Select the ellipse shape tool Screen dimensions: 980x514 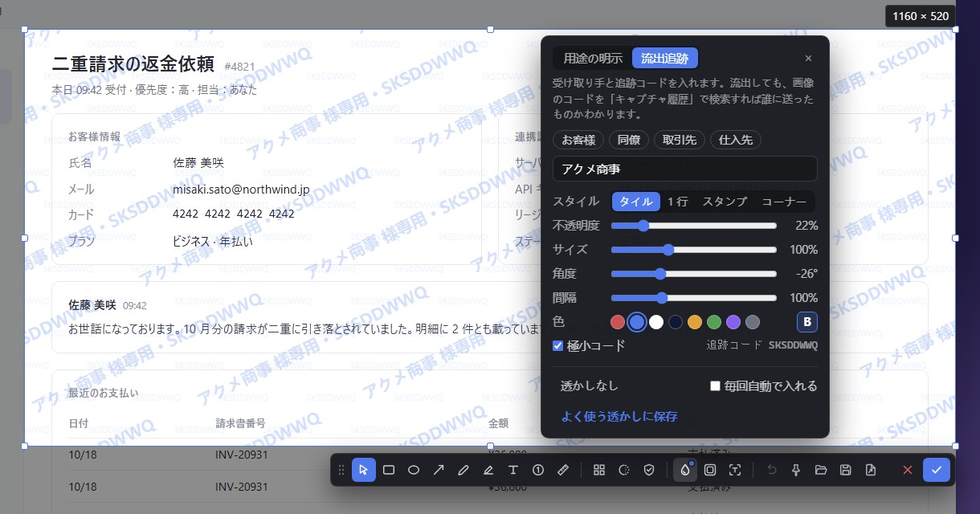(414, 470)
